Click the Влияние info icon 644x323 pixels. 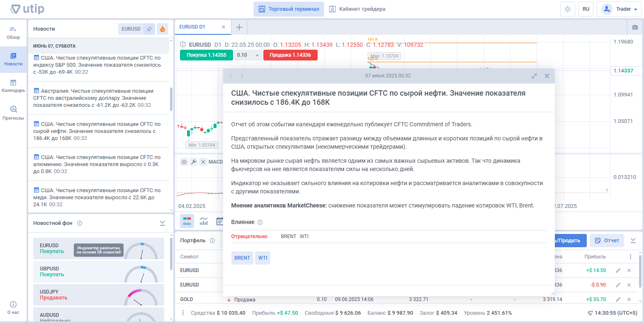click(260, 222)
